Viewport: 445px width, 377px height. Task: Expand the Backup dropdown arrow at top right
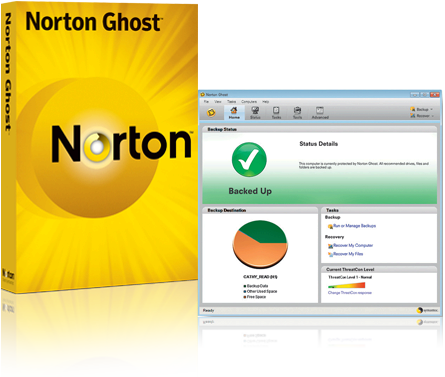(x=432, y=109)
